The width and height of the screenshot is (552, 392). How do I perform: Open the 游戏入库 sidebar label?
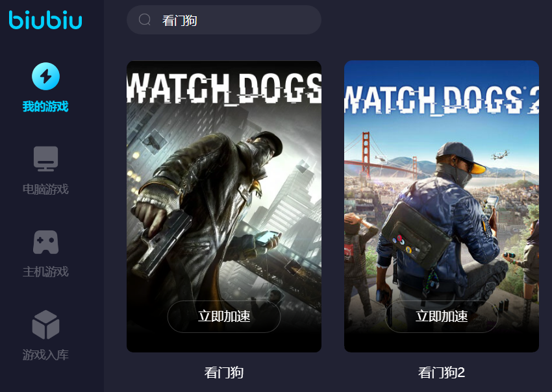[x=45, y=355]
